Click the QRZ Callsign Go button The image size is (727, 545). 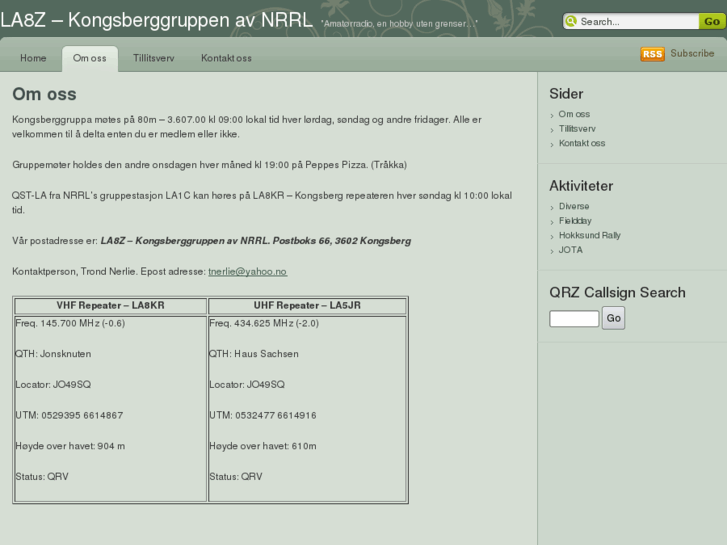click(x=613, y=318)
